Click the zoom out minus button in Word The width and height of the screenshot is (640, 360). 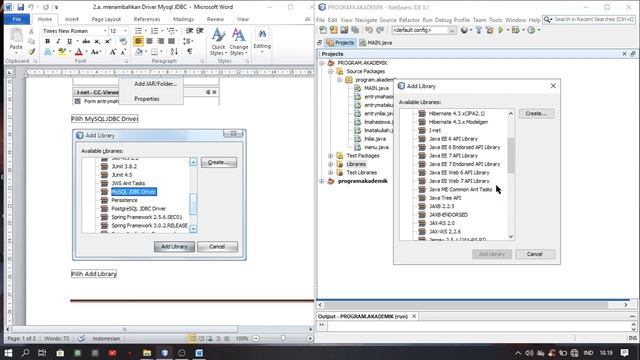[x=256, y=338]
